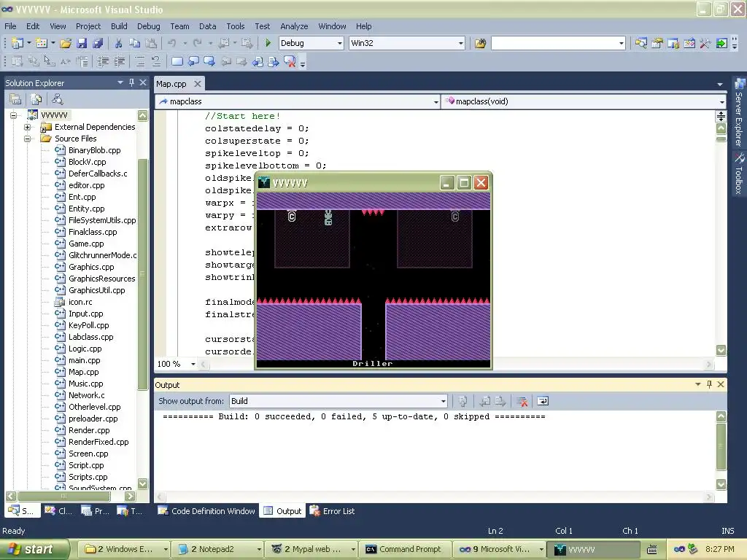
Task: Toggle a bookmark on current line
Action: (x=177, y=61)
